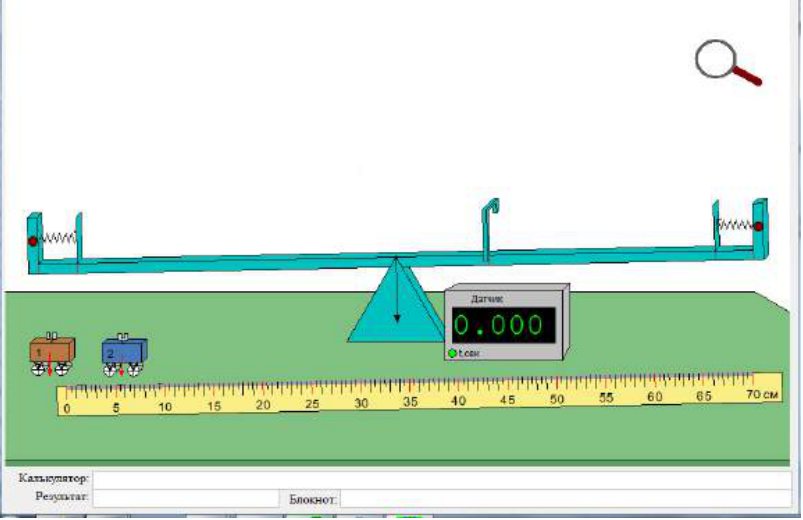The height and width of the screenshot is (520, 803).
Task: Click the red button on the left spring launcher
Action: tap(33, 241)
